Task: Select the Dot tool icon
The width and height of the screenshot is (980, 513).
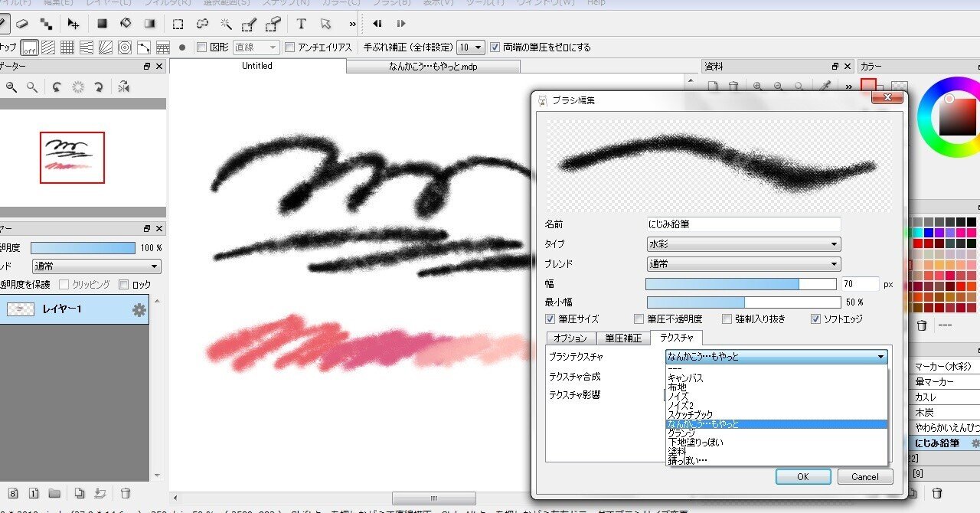Action: click(x=46, y=24)
